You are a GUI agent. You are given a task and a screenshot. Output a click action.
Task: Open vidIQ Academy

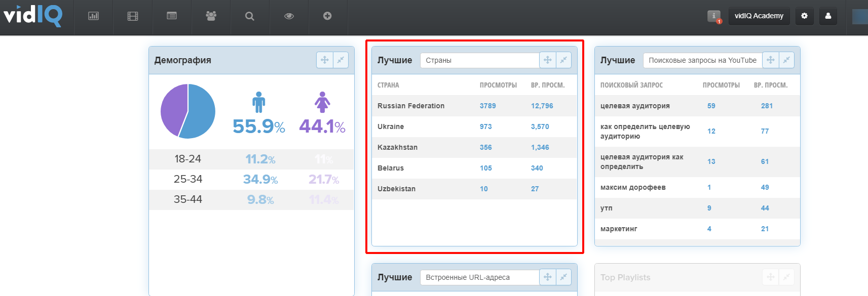[x=759, y=16]
